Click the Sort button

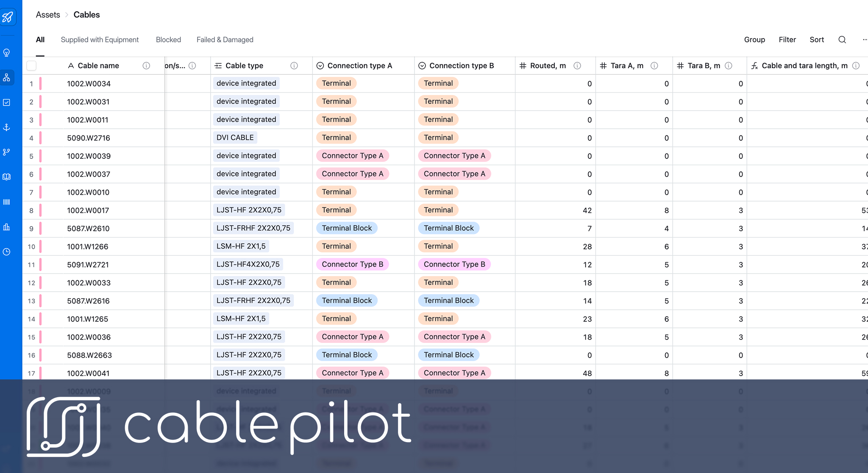pyautogui.click(x=816, y=40)
